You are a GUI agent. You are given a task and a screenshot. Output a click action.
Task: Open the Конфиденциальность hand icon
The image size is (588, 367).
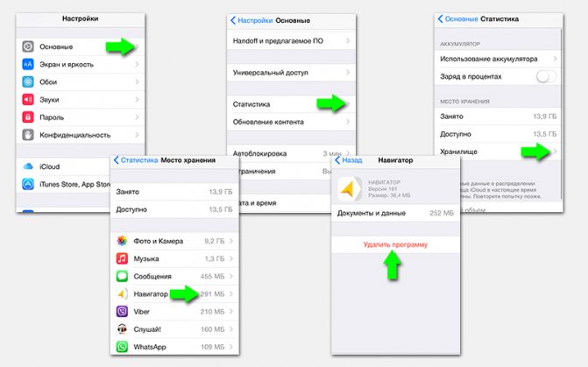pos(28,135)
